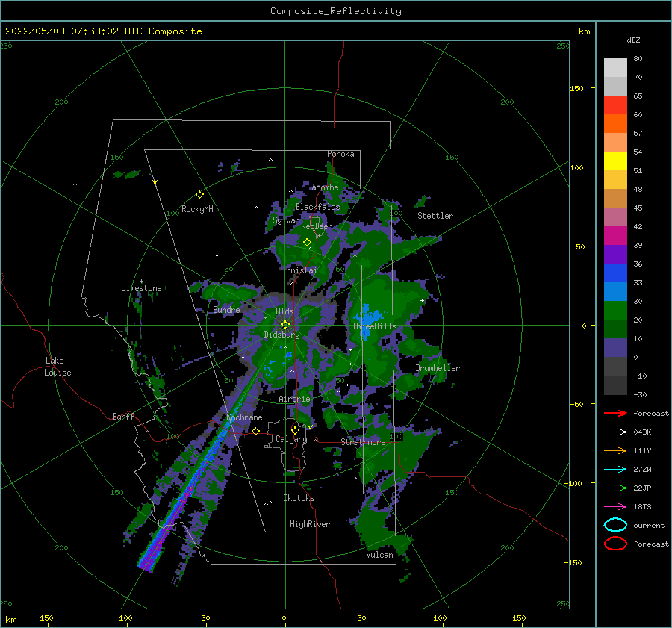
Task: Click the Banff label
Action: click(x=123, y=416)
